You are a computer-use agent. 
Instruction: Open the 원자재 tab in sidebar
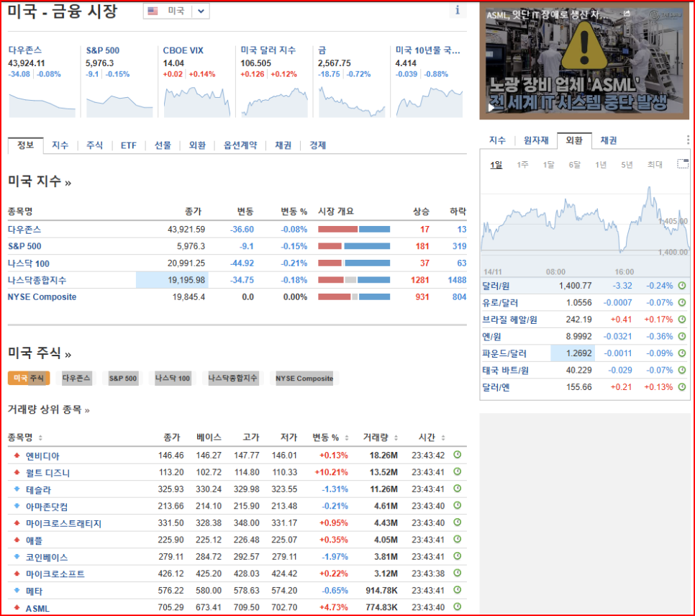[x=536, y=140]
